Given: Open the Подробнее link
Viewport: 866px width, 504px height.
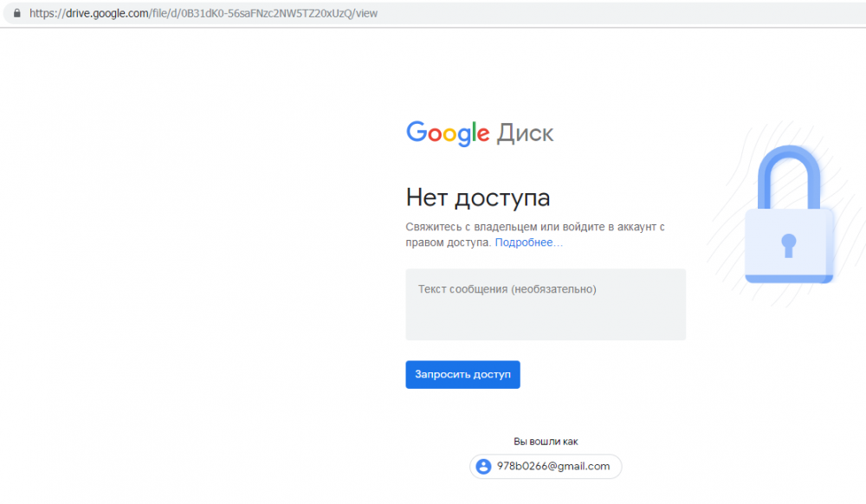Looking at the screenshot, I should tap(528, 242).
